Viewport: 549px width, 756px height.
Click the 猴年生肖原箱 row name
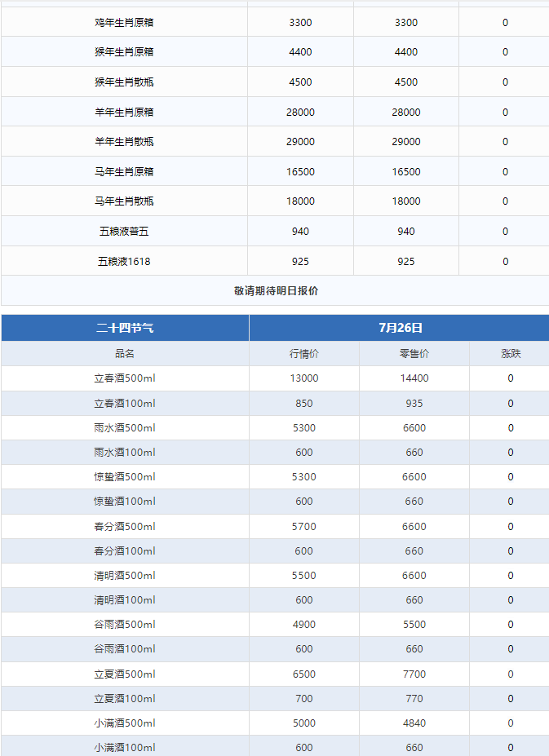(124, 51)
